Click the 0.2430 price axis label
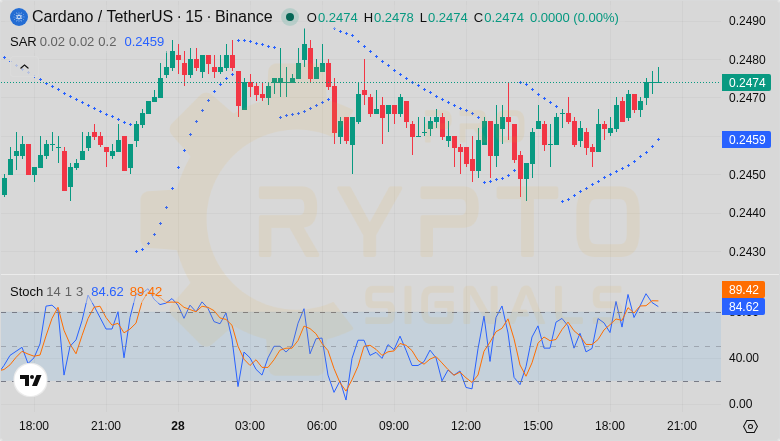 pos(747,252)
